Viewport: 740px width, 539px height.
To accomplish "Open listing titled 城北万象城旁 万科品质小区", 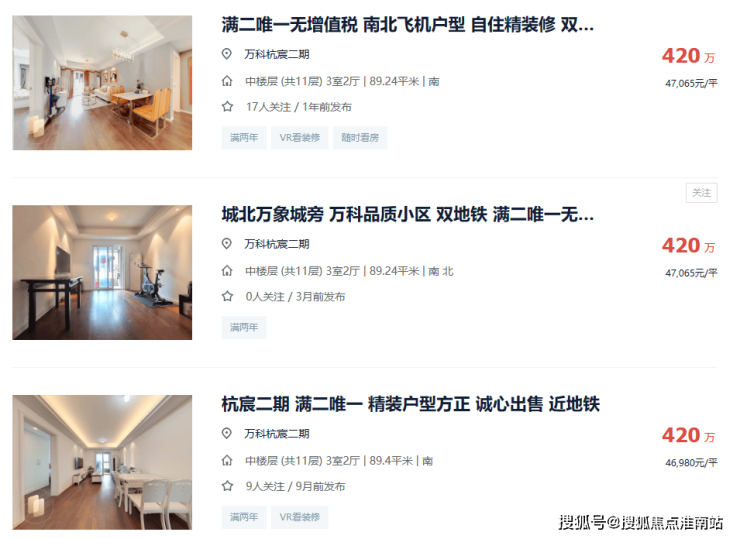I will [x=408, y=215].
